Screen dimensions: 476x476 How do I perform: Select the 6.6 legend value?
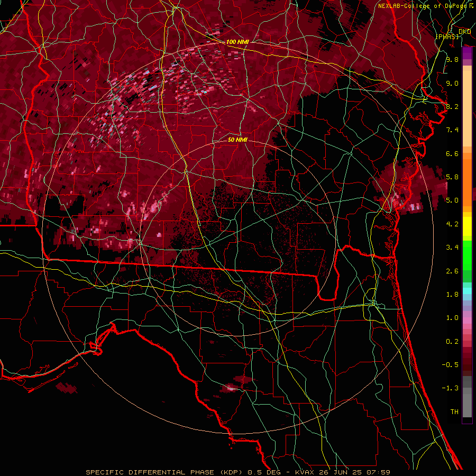click(x=452, y=153)
